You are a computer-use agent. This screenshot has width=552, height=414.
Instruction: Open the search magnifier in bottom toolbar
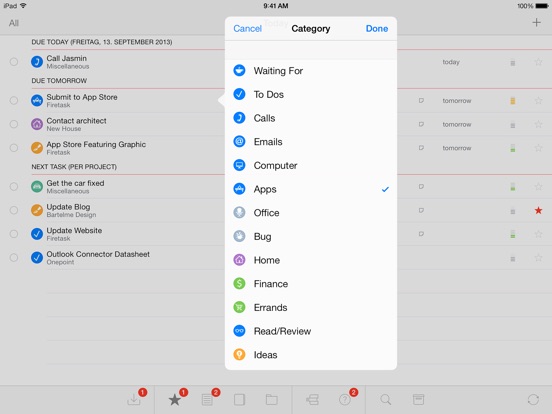pyautogui.click(x=385, y=400)
